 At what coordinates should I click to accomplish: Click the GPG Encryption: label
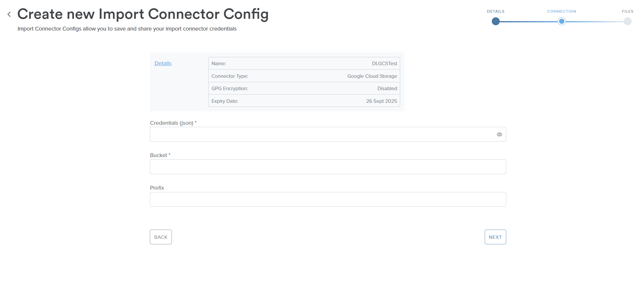point(230,88)
